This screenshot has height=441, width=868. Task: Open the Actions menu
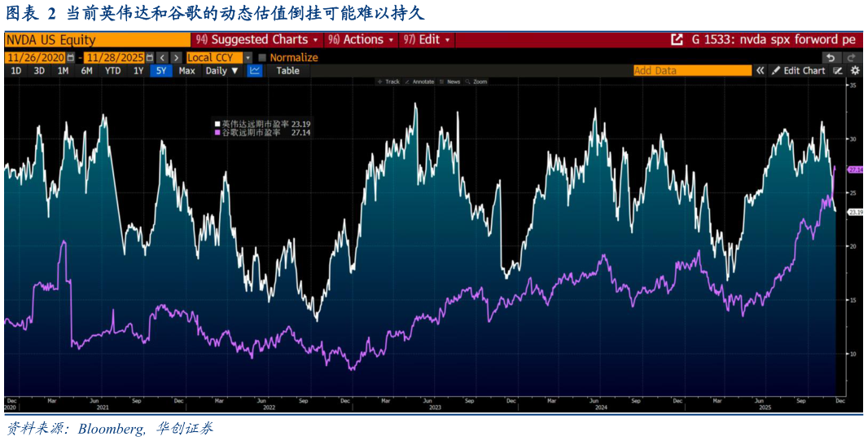[362, 39]
